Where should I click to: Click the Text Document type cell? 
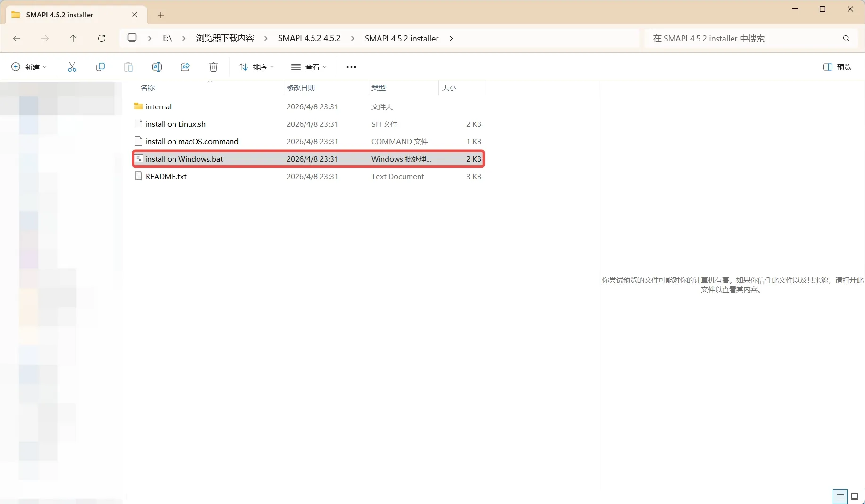click(398, 176)
